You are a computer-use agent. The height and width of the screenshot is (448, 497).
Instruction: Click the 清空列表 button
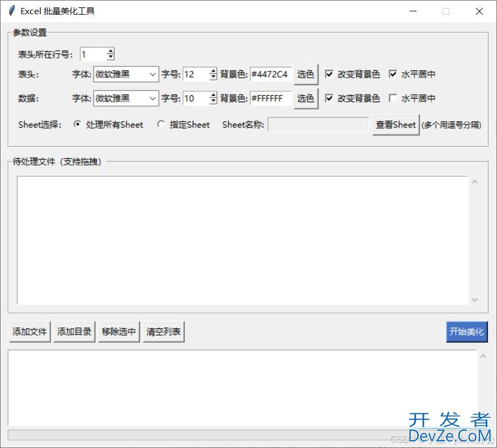click(163, 332)
